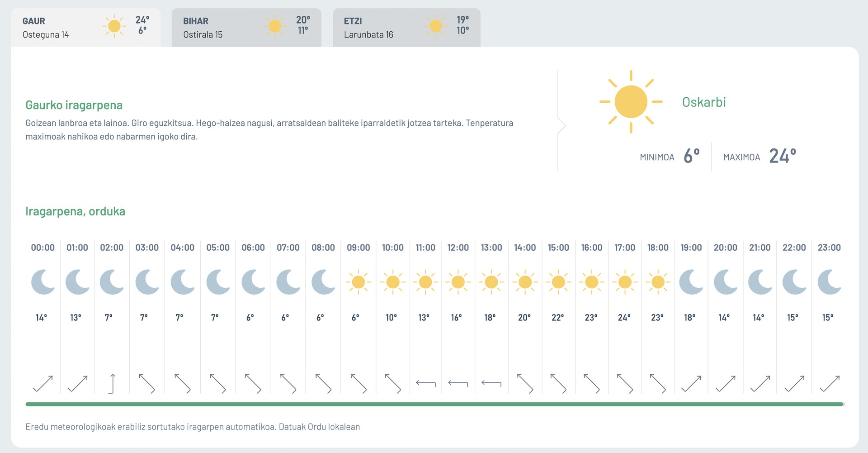Click the 24° temperature at 17:00

tap(624, 318)
